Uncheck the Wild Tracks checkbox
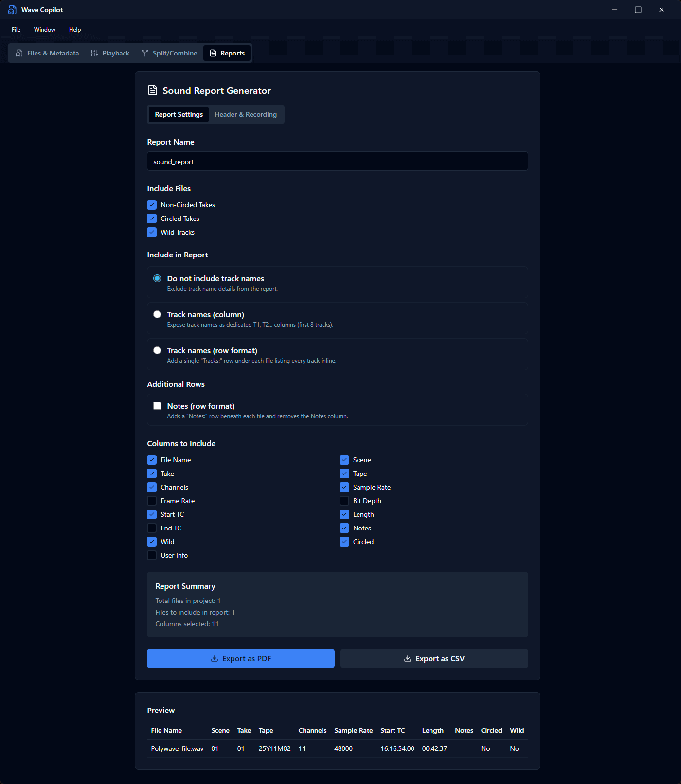This screenshot has height=784, width=681. point(152,232)
